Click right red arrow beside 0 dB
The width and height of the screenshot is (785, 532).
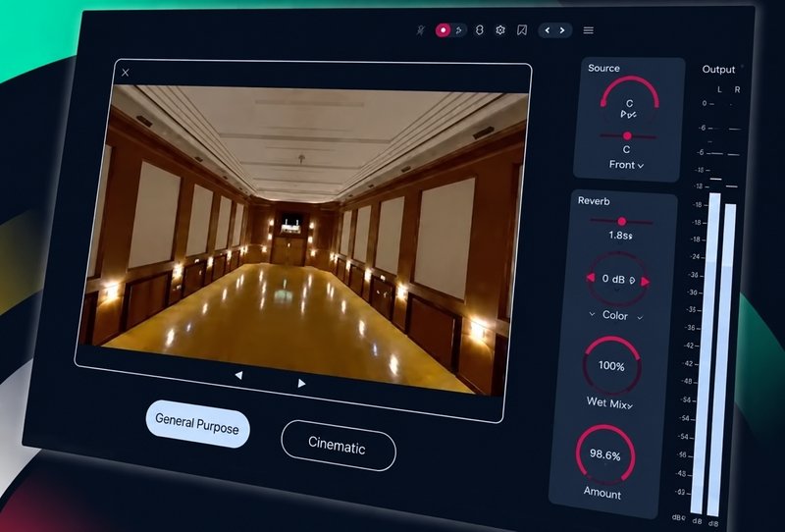(x=645, y=282)
